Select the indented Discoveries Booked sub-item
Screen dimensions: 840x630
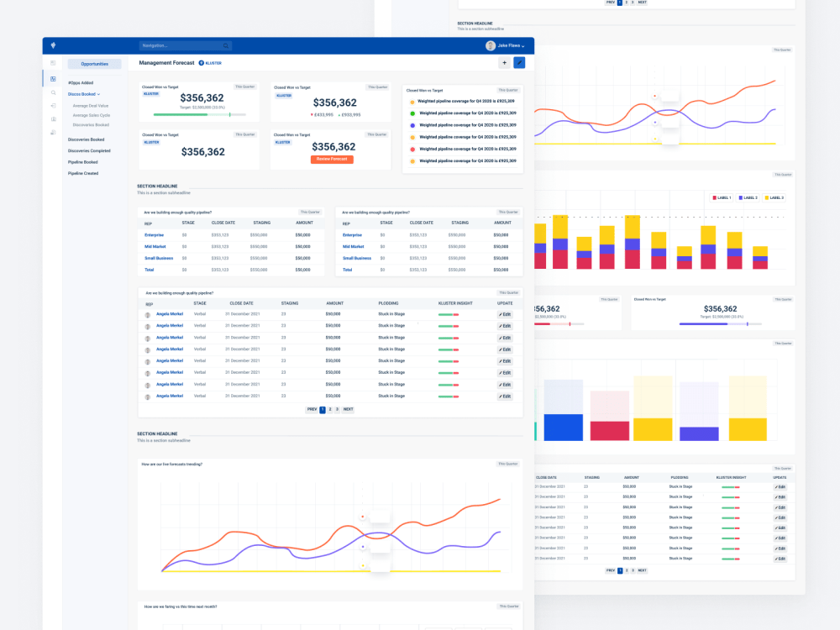pyautogui.click(x=91, y=125)
